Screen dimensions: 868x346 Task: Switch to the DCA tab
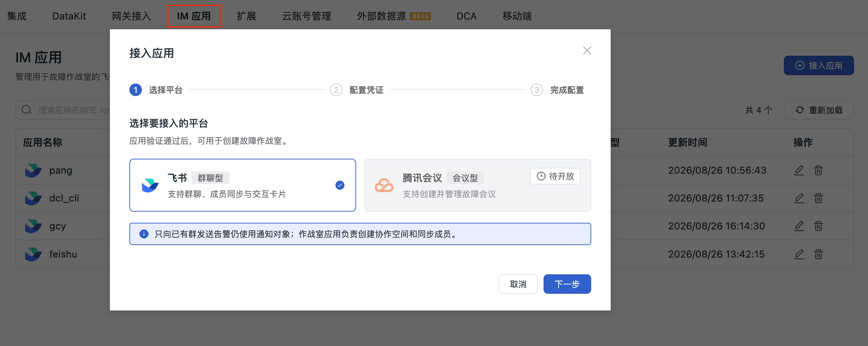467,16
